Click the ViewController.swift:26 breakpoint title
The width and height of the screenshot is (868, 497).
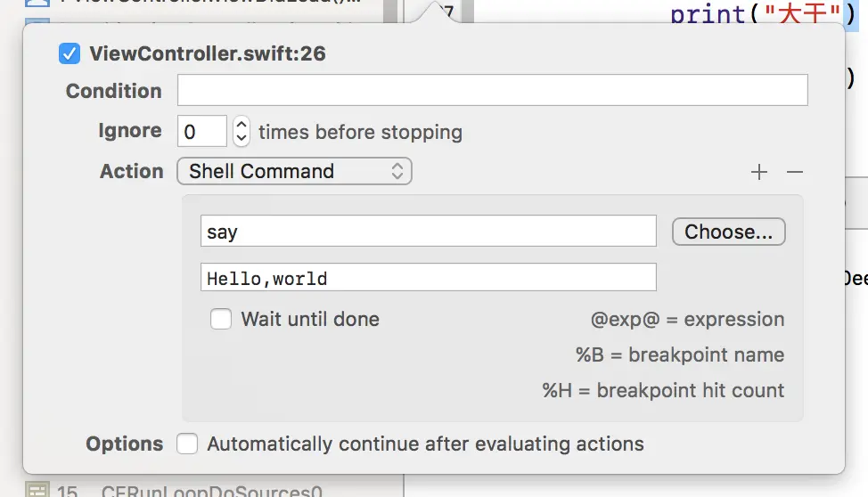(x=208, y=53)
